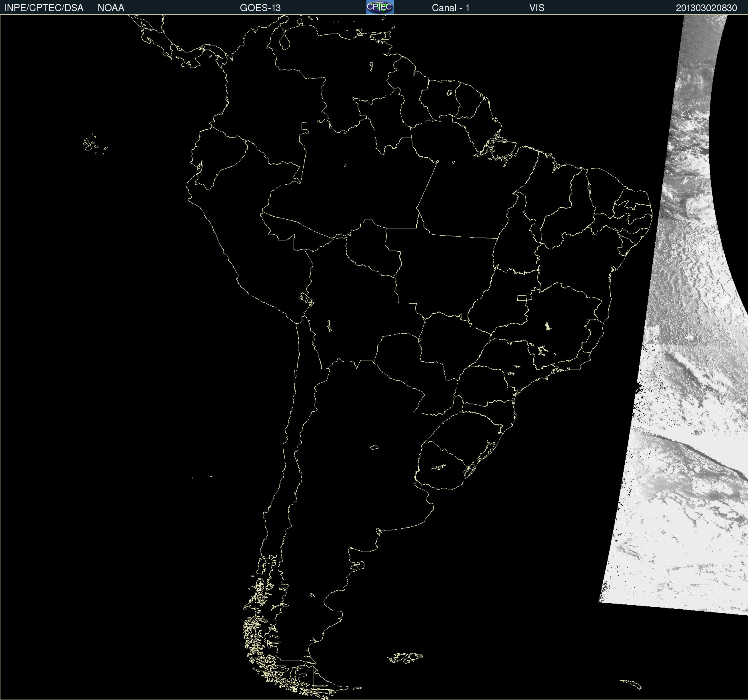Click the Mar Chiquita lake outline in Argentina
This screenshot has height=700, width=748.
(374, 447)
